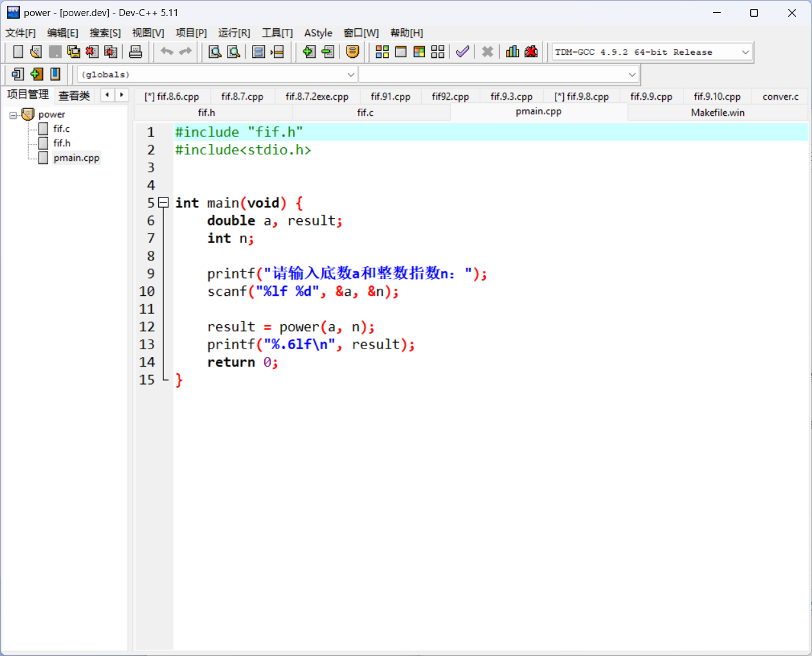Switch to the fif.9.8.cpp tab
Image resolution: width=812 pixels, height=656 pixels.
click(x=582, y=96)
